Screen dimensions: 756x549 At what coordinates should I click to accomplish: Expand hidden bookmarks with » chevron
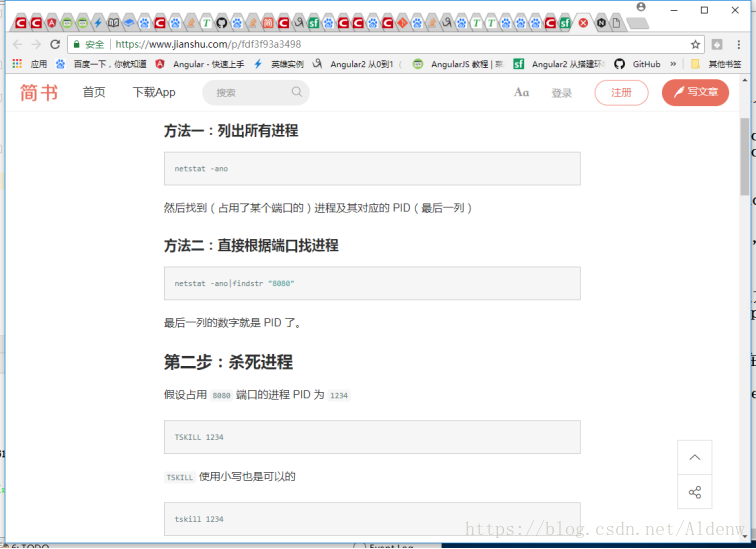673,64
